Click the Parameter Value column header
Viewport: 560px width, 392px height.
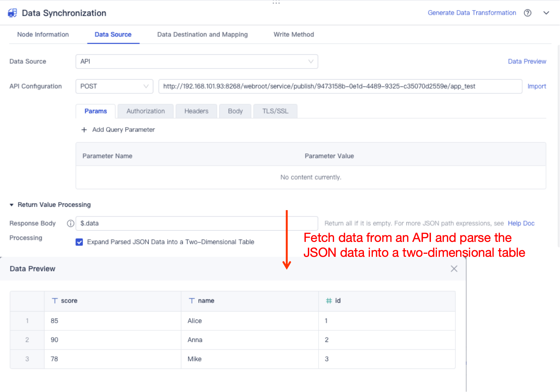coord(329,156)
